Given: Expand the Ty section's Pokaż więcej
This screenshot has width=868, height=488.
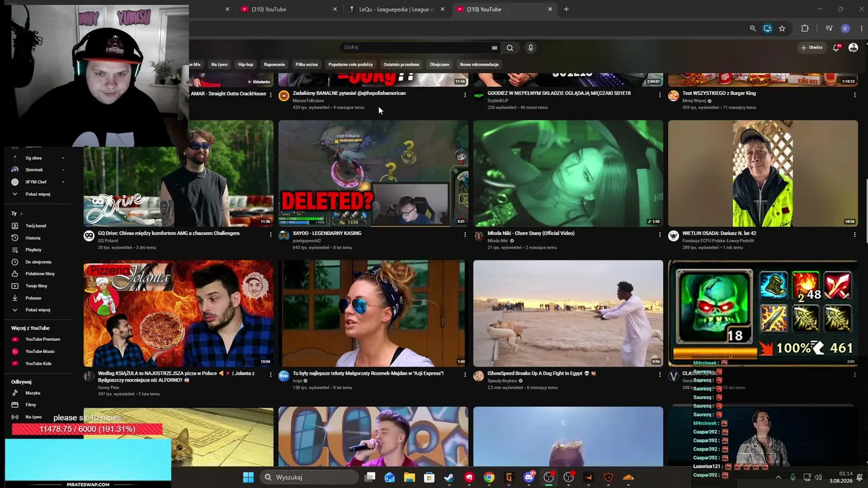Looking at the screenshot, I should (37, 310).
